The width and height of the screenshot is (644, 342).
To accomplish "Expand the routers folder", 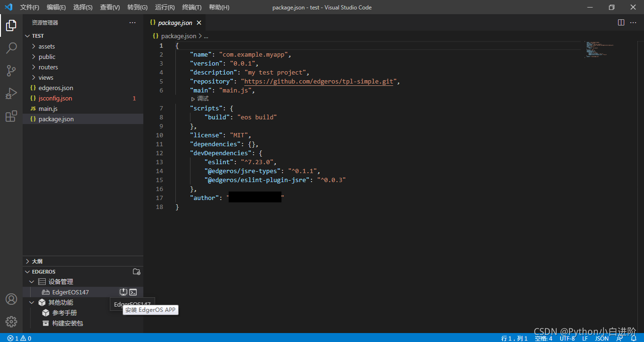I will 83,67.
